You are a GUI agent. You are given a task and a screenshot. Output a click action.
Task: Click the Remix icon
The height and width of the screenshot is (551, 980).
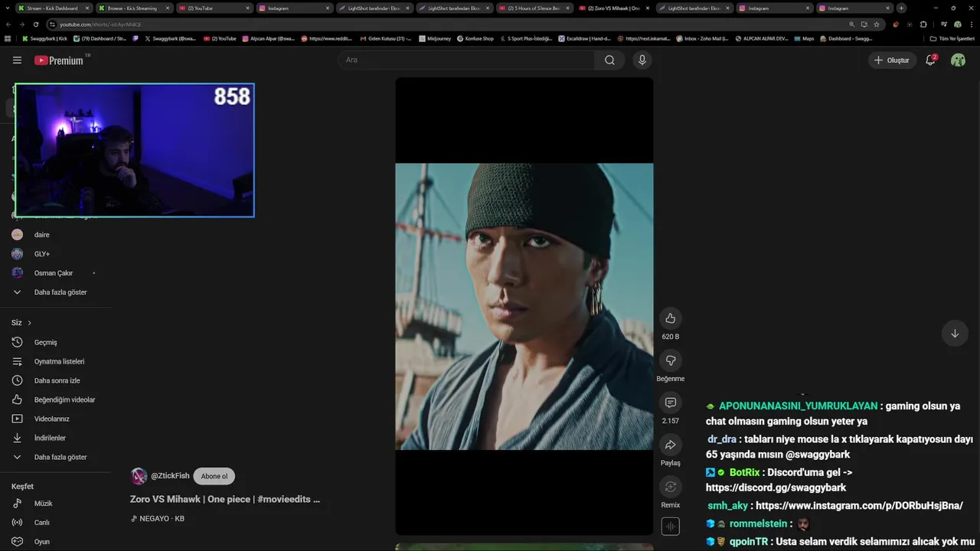click(670, 487)
